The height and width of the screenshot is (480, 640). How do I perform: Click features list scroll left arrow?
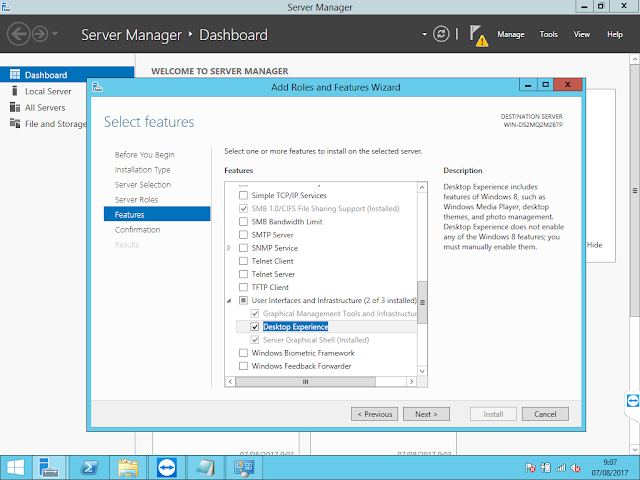(x=230, y=381)
